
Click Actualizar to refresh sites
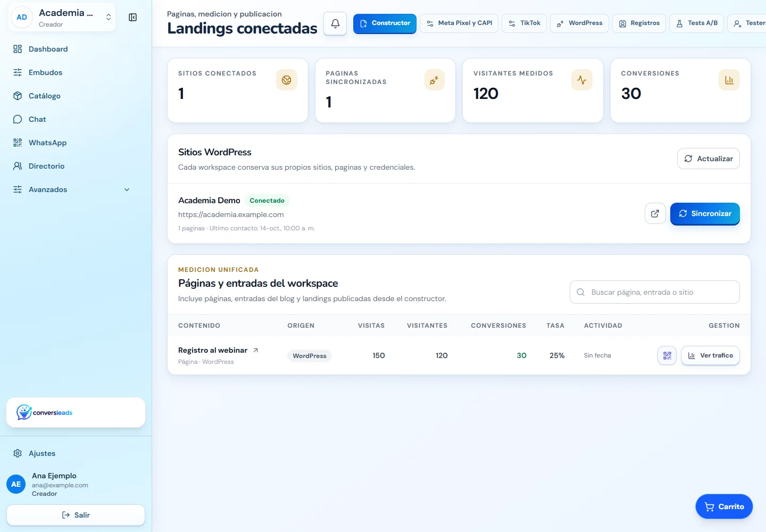pyautogui.click(x=709, y=159)
